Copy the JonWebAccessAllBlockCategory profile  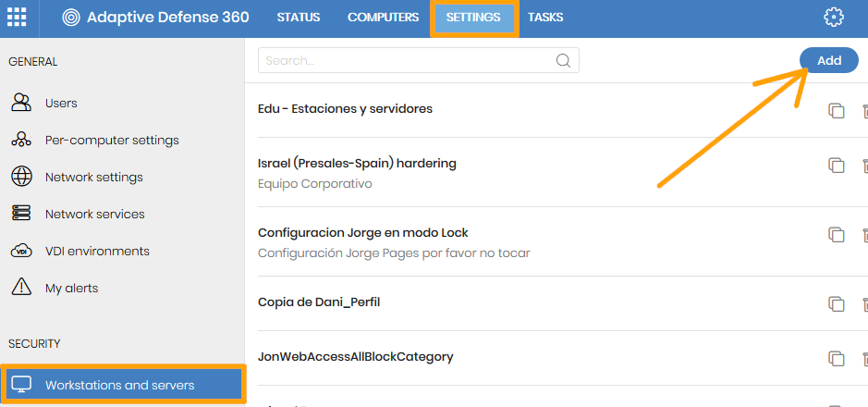coord(836,358)
